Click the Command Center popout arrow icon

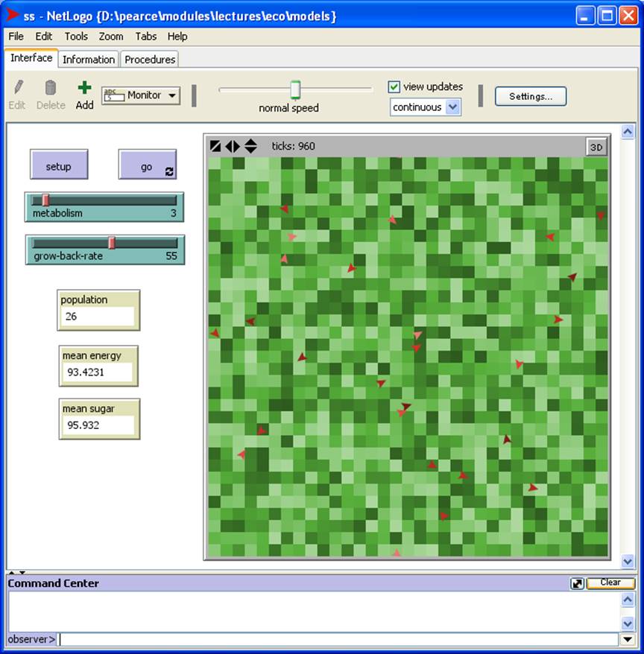[x=577, y=583]
